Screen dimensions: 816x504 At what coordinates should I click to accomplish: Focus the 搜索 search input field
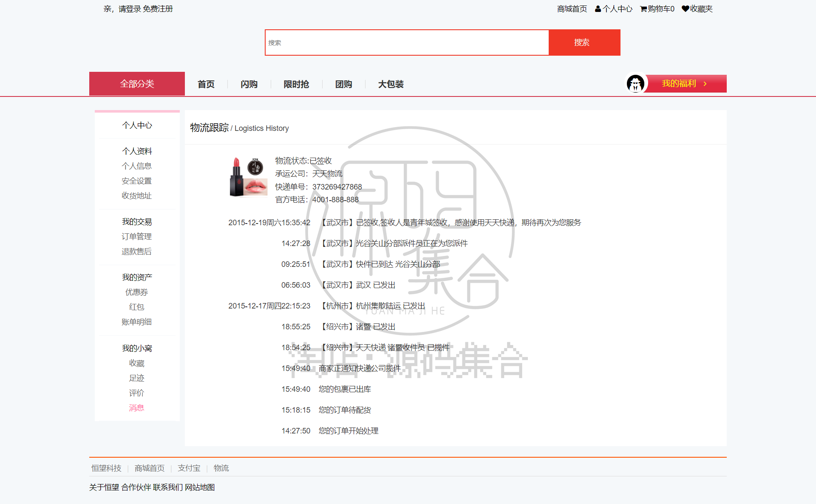[x=407, y=42]
